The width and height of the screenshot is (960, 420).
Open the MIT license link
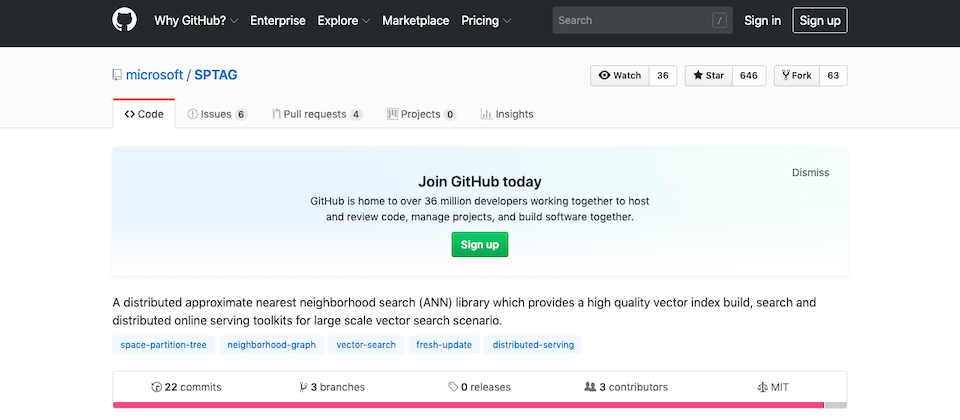773,387
